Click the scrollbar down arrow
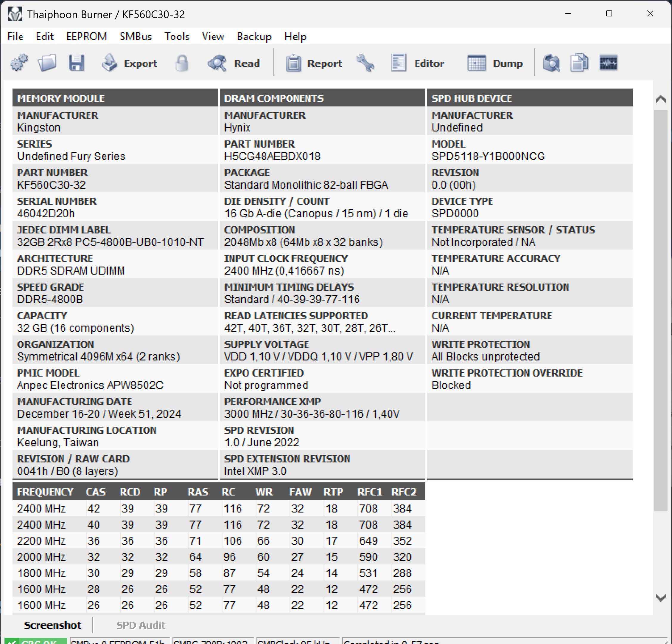672x644 pixels. tap(660, 598)
